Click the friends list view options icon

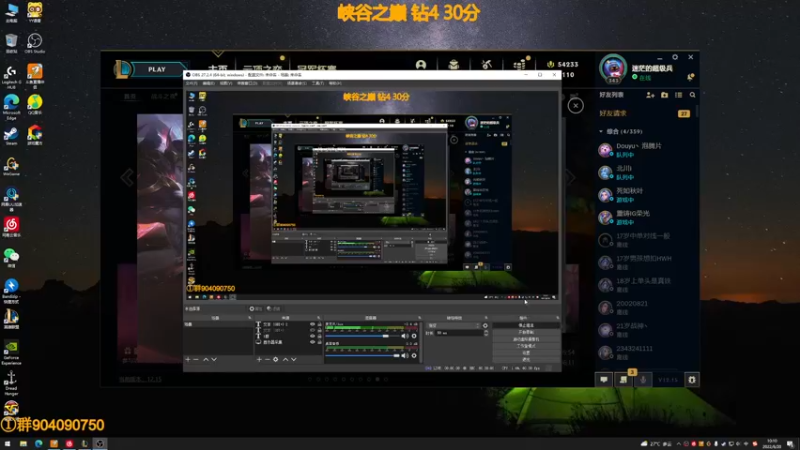[x=679, y=95]
